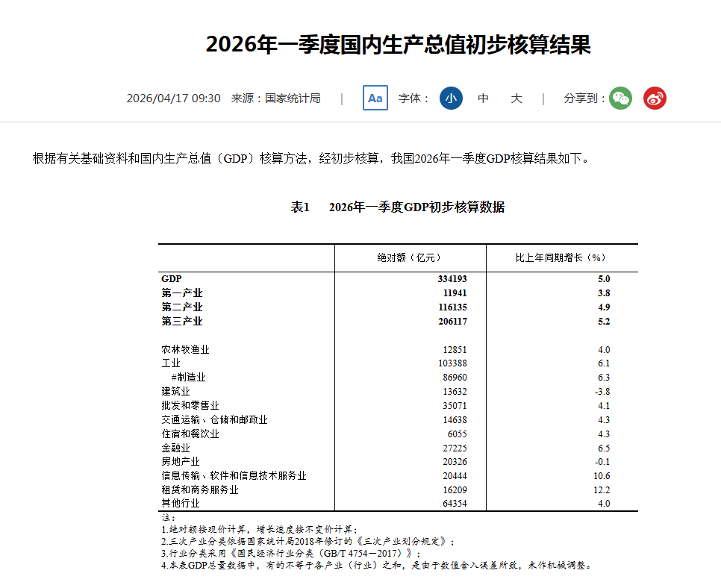Image resolution: width=721 pixels, height=588 pixels.
Task: Click the 绝对额（亿元）column header
Action: coord(409,258)
